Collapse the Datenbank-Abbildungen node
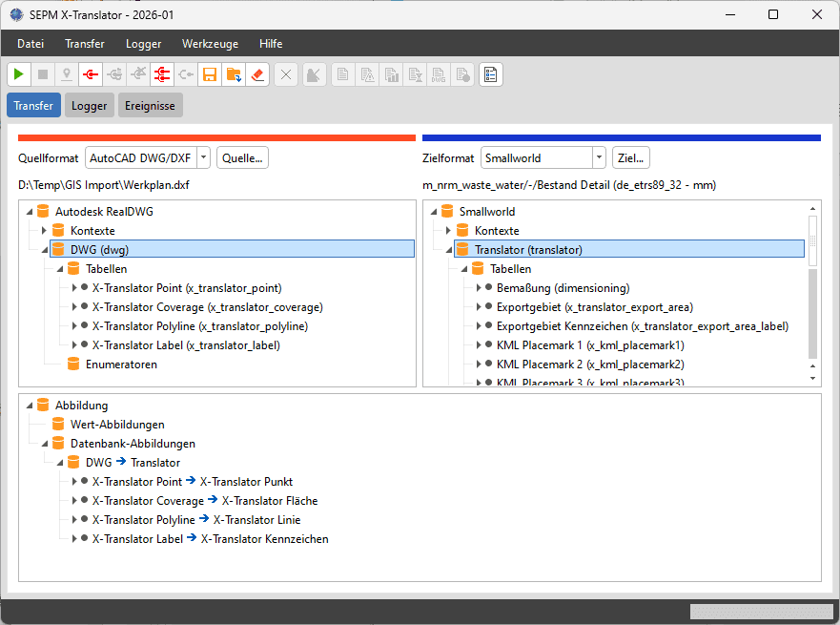The height and width of the screenshot is (625, 840). [45, 444]
